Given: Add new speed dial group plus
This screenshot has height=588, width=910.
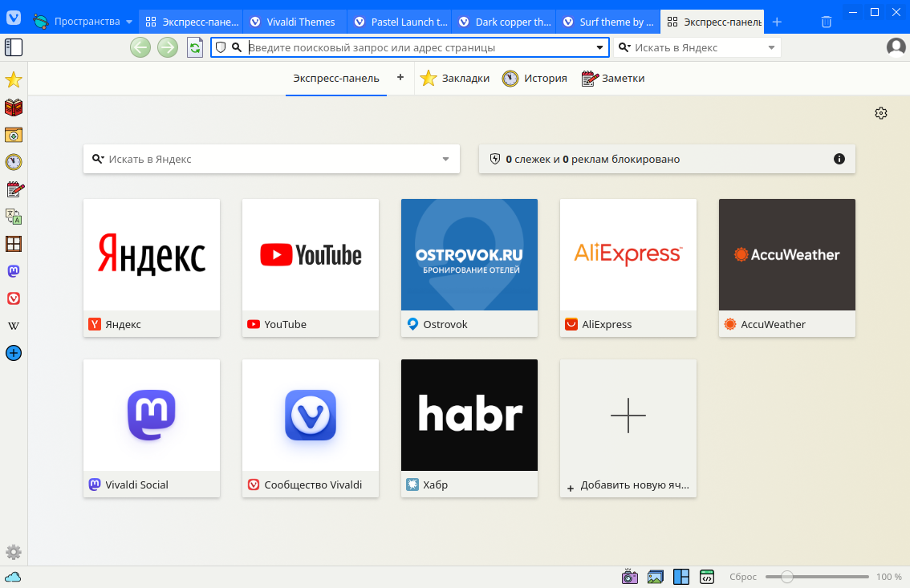Looking at the screenshot, I should (400, 78).
